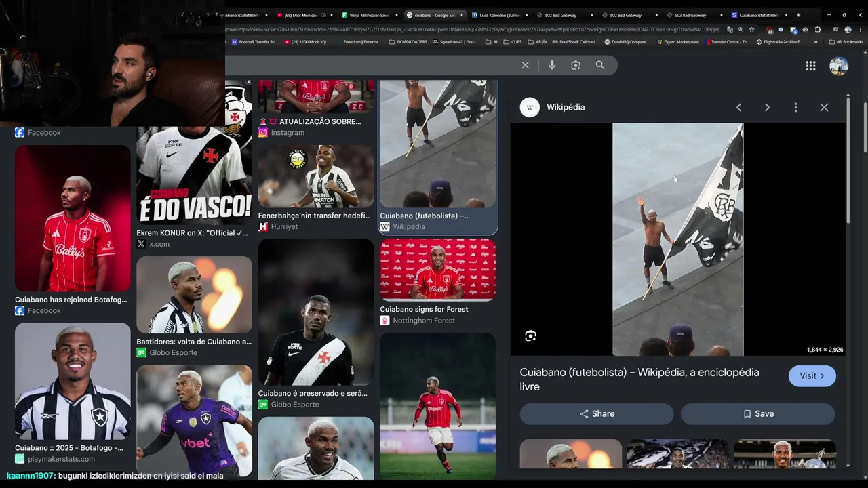
Task: Expand the hidden bookmarks overflow chevron
Action: point(815,42)
